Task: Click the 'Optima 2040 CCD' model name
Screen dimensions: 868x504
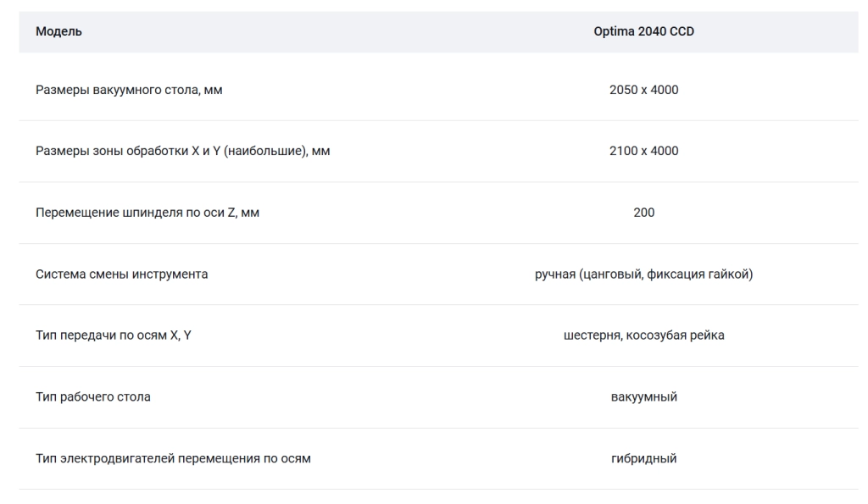Action: (644, 31)
